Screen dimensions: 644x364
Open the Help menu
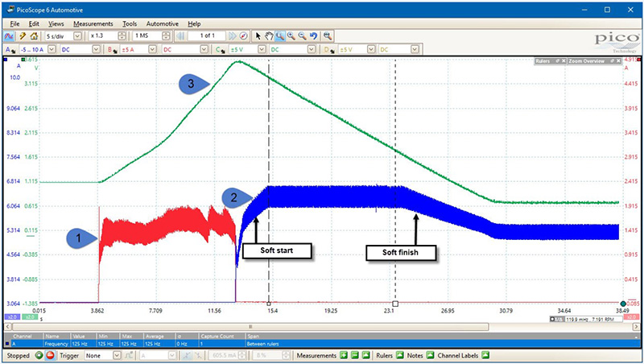(x=194, y=24)
